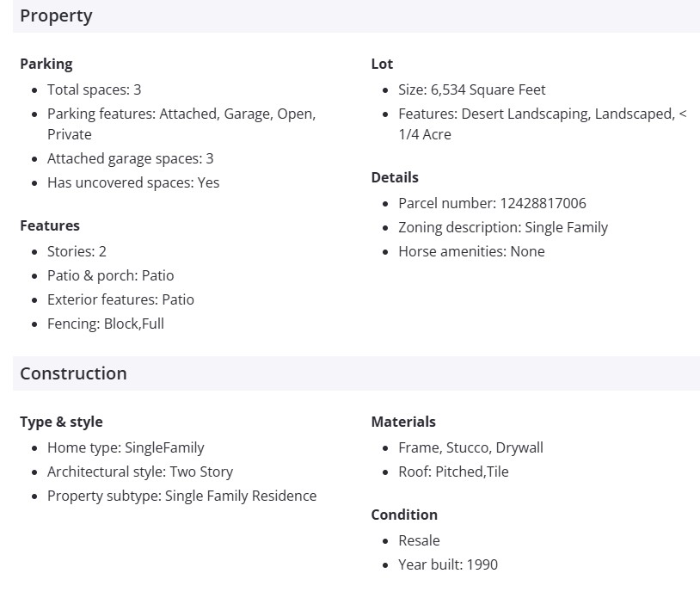Select the lot Size 6,534 Square Feet text
The height and width of the screenshot is (592, 700).
(x=471, y=89)
